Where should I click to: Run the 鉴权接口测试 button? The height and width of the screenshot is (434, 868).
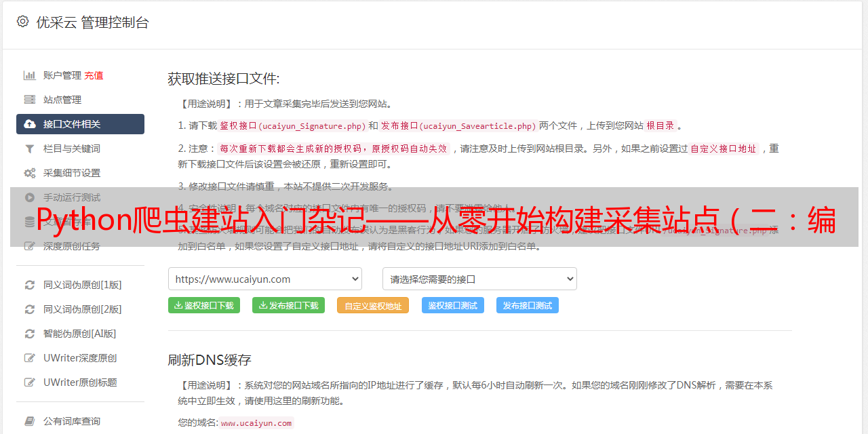453,305
